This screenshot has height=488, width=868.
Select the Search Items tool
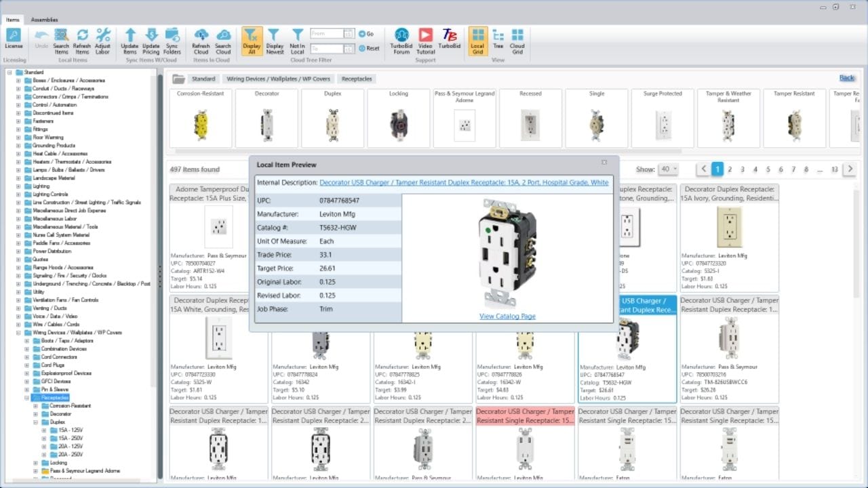click(62, 41)
